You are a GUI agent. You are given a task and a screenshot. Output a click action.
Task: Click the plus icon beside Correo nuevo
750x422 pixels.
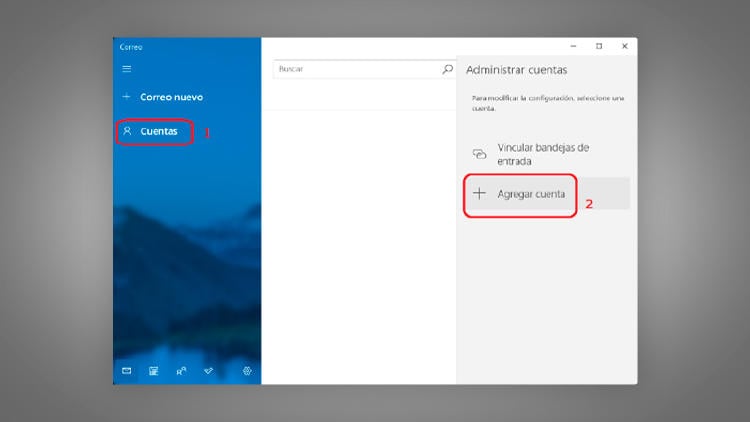click(x=126, y=97)
